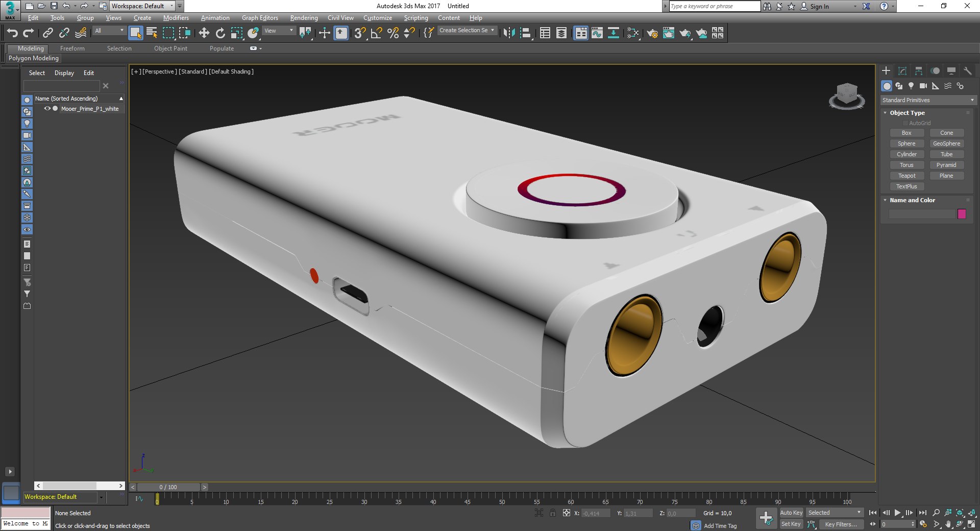Activate the Select and Rotate tool

[220, 33]
